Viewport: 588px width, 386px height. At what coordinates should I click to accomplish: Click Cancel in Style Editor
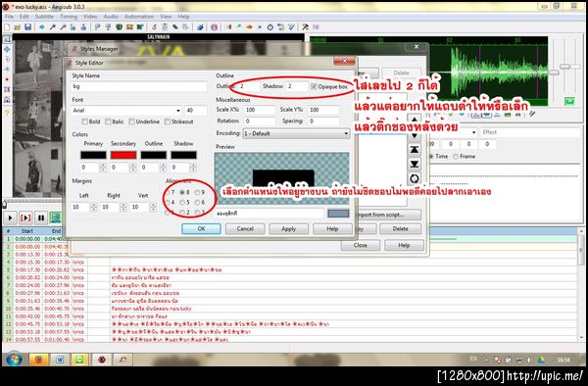(x=245, y=228)
